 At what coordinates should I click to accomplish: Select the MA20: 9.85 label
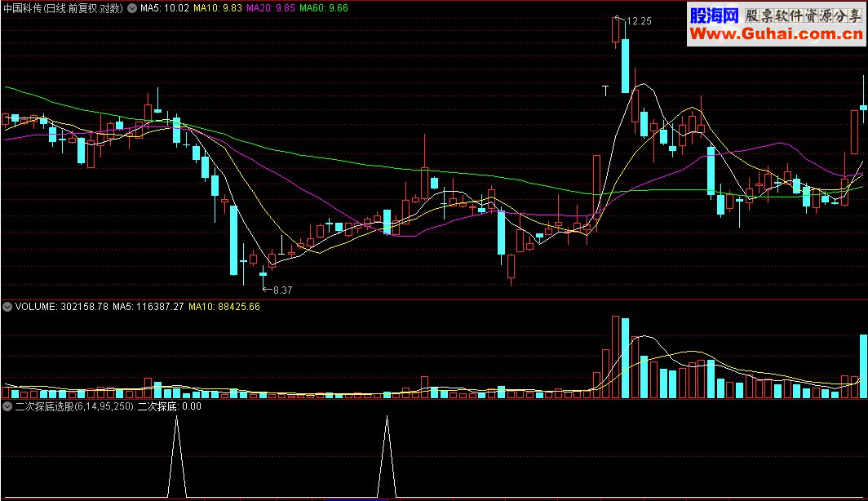click(x=271, y=8)
